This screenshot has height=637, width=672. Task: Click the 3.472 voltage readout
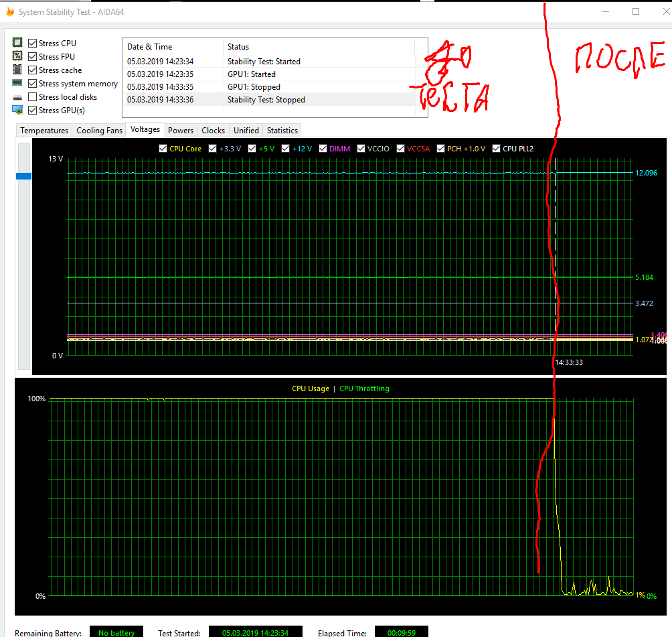click(644, 303)
